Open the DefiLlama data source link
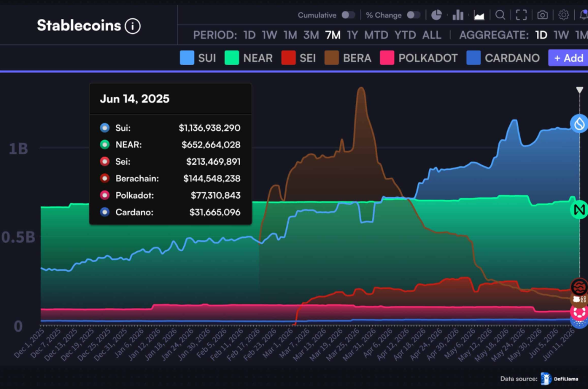The width and height of the screenshot is (588, 389). click(555, 378)
